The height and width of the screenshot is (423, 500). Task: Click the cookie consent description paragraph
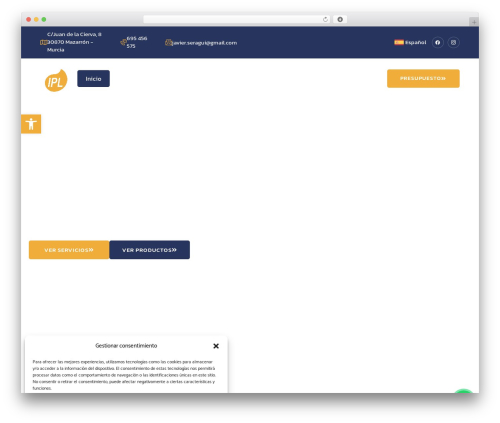tap(124, 375)
